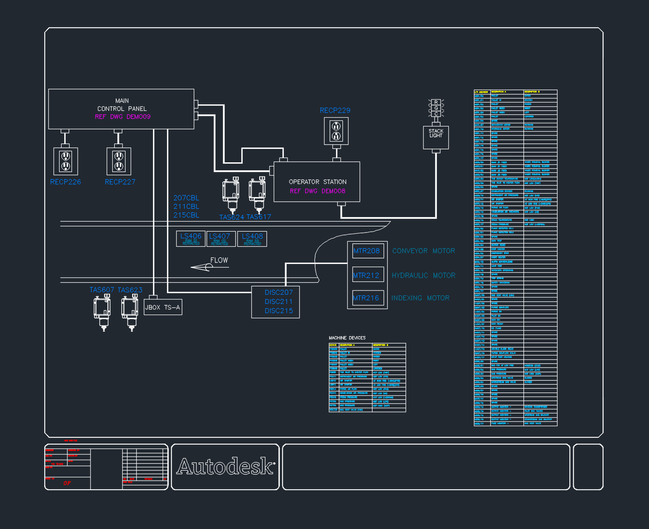Click the REF DWG DEMO08 reference text
The image size is (649, 529).
[317, 191]
